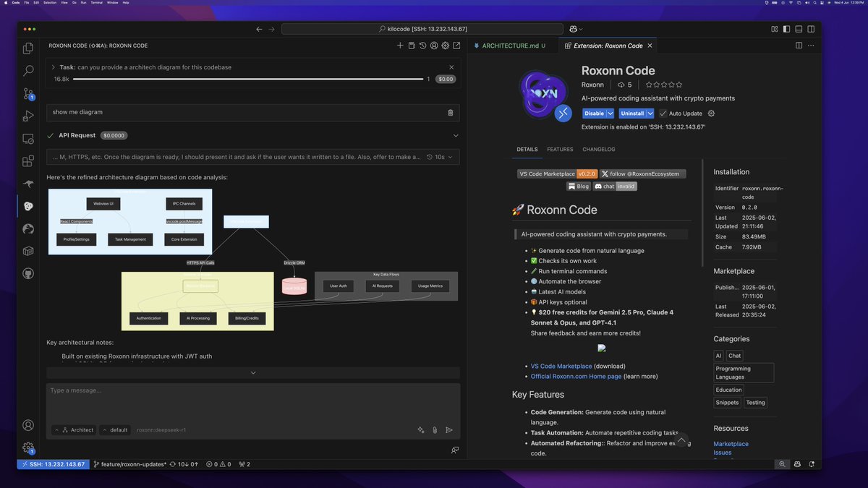Image resolution: width=868 pixels, height=488 pixels.
Task: Open the Extensions view in activity bar
Action: [x=28, y=161]
